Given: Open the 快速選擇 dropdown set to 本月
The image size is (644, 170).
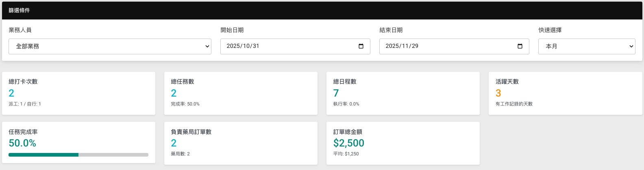Looking at the screenshot, I should [x=586, y=46].
